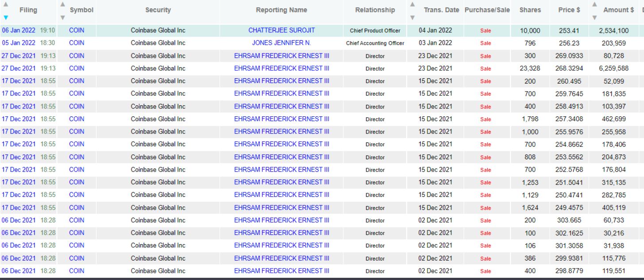Click the Amount $ column header label
Screen dimensions: 644x280
click(x=618, y=10)
